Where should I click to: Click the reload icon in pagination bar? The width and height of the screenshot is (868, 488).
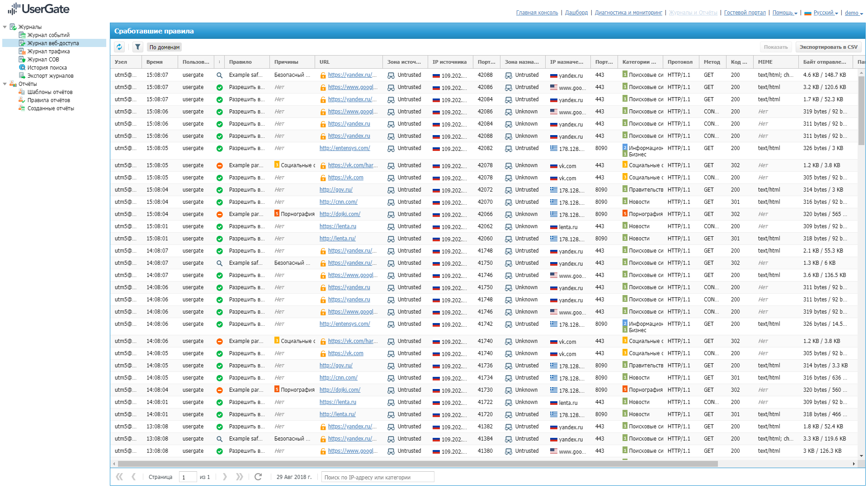(258, 477)
